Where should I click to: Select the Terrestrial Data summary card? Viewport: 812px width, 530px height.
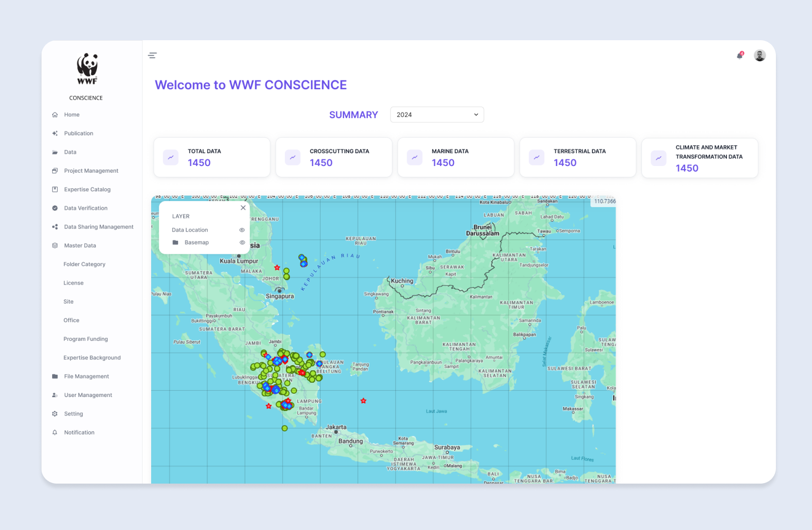pyautogui.click(x=577, y=157)
